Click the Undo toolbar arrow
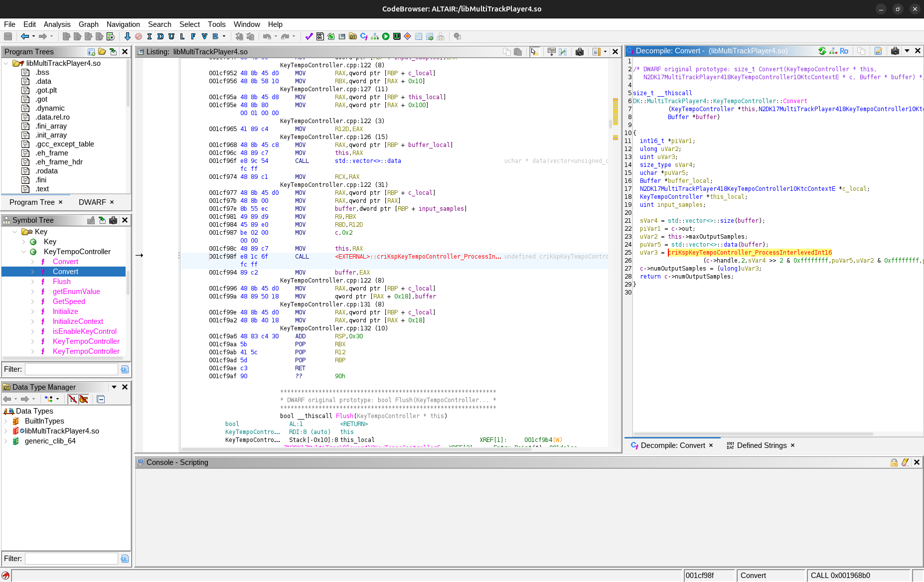 [267, 36]
